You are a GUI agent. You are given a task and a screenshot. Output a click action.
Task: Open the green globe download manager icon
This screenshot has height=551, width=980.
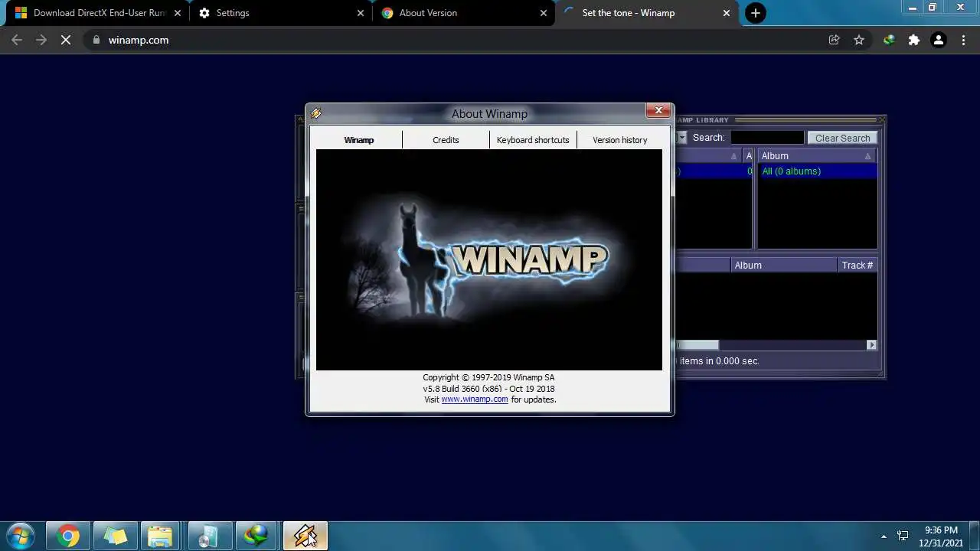click(256, 536)
